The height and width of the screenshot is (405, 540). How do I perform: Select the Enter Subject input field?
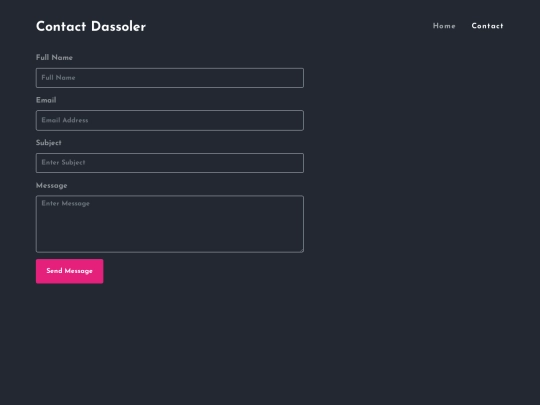pyautogui.click(x=170, y=163)
